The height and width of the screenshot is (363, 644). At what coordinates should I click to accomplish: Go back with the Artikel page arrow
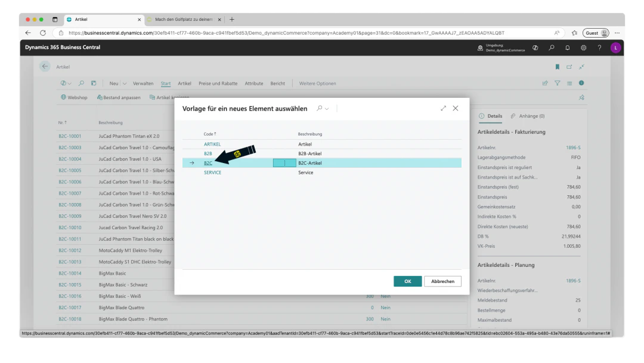tap(45, 66)
